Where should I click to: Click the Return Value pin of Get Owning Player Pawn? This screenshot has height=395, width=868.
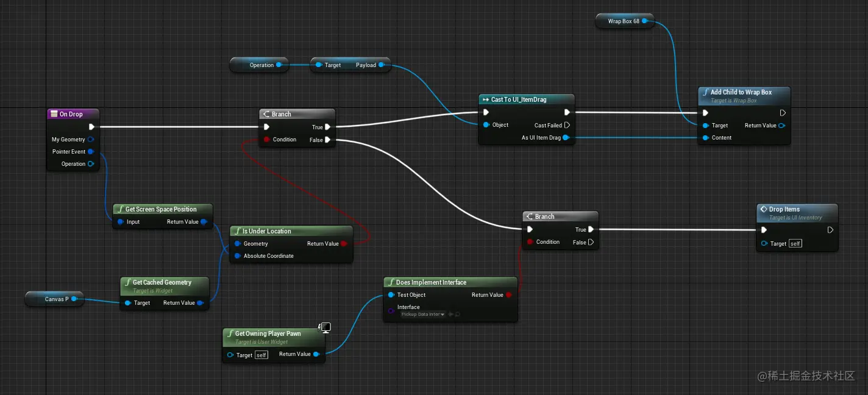pyautogui.click(x=316, y=354)
